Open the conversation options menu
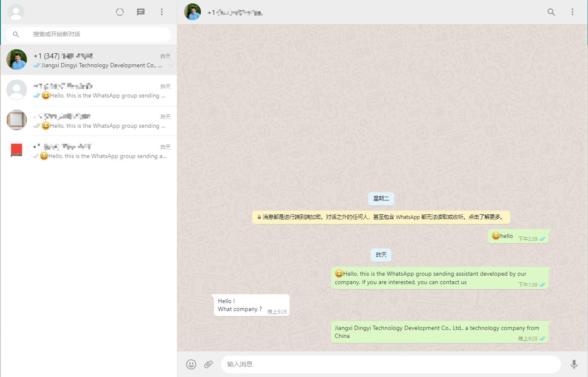This screenshot has width=588, height=377. (x=572, y=12)
